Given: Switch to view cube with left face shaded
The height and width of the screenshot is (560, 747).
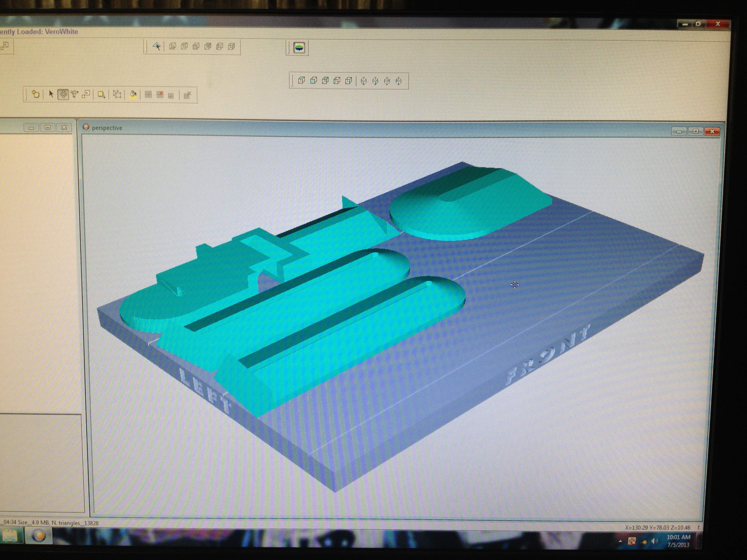Looking at the screenshot, I should coord(337,80).
